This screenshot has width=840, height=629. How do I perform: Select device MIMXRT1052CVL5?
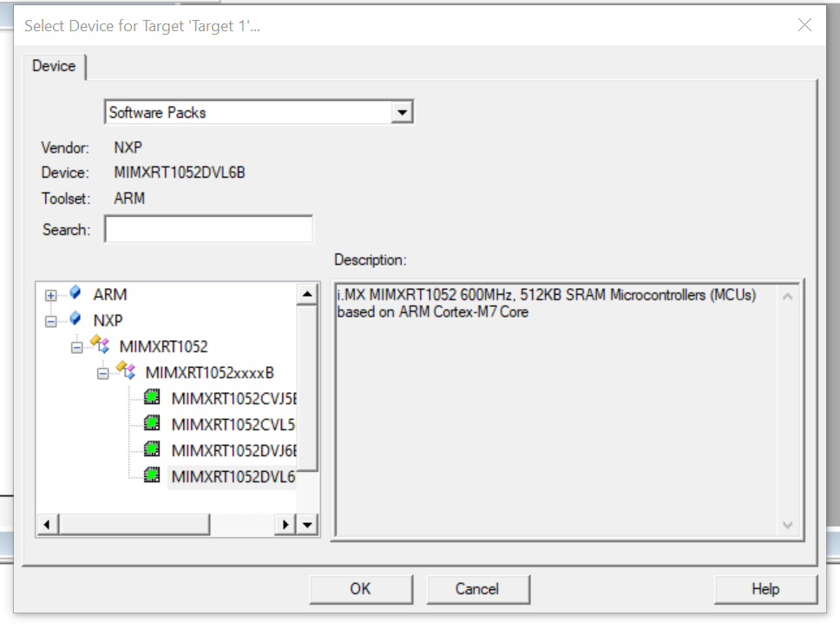233,424
